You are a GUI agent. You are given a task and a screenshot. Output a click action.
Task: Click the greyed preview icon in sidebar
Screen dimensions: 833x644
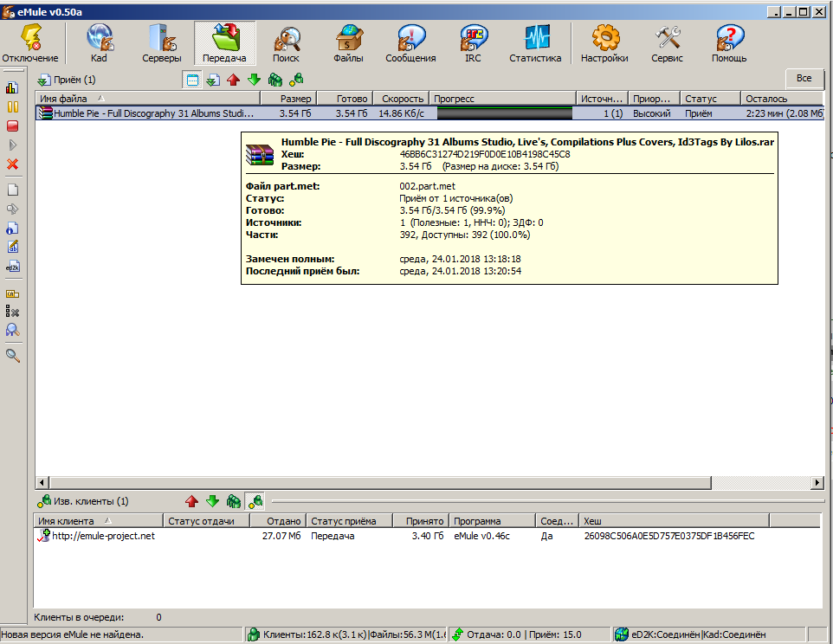tap(12, 209)
